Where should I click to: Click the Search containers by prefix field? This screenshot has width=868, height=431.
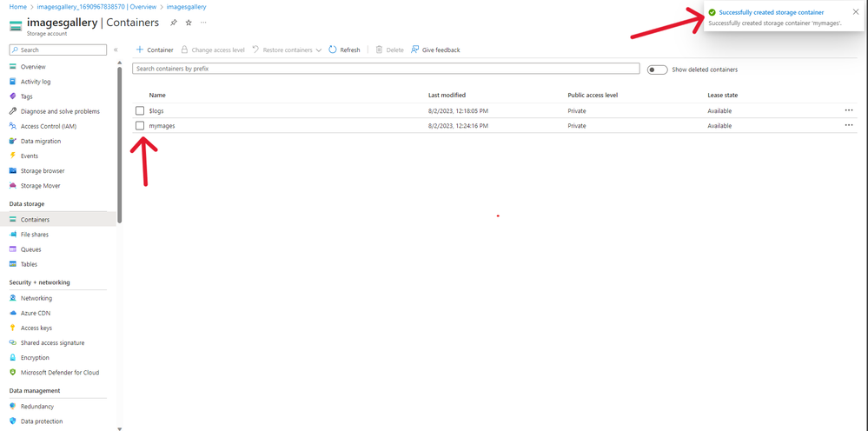click(x=386, y=69)
